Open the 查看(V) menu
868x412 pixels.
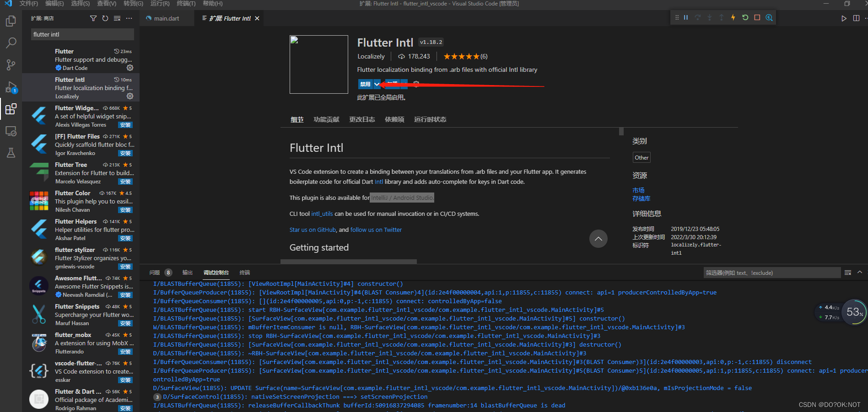(x=107, y=4)
